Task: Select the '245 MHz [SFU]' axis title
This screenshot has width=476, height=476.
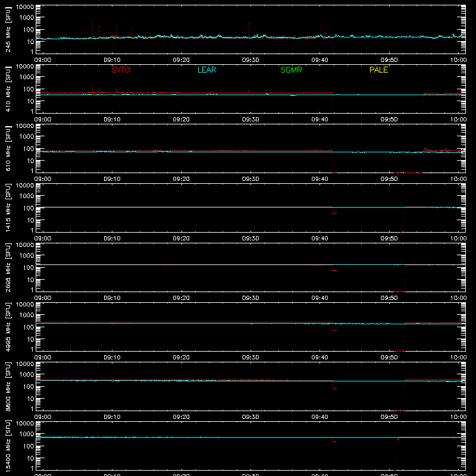Action: click(8, 29)
